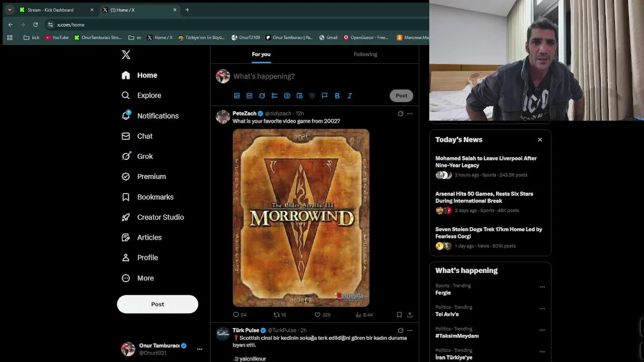Close the Today's News panel

tap(540, 140)
